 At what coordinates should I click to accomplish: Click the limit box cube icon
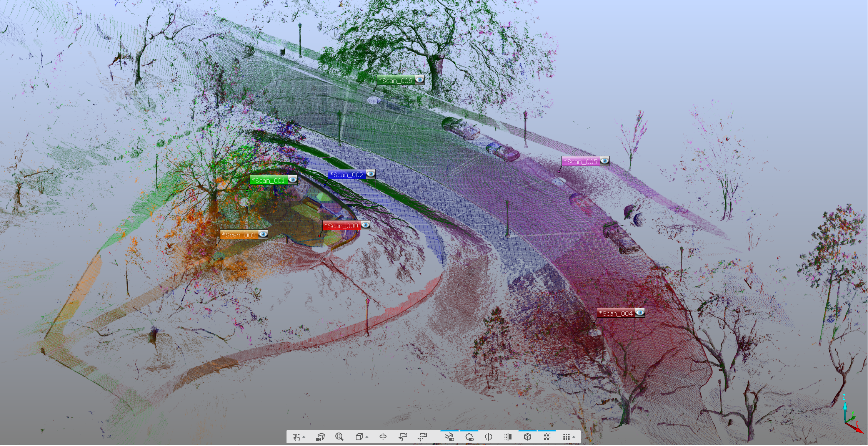click(528, 437)
